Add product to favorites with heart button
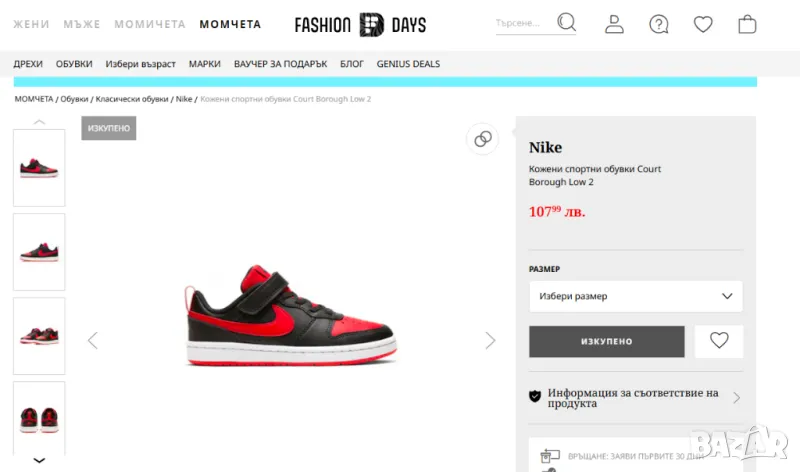This screenshot has width=800, height=472. click(719, 341)
